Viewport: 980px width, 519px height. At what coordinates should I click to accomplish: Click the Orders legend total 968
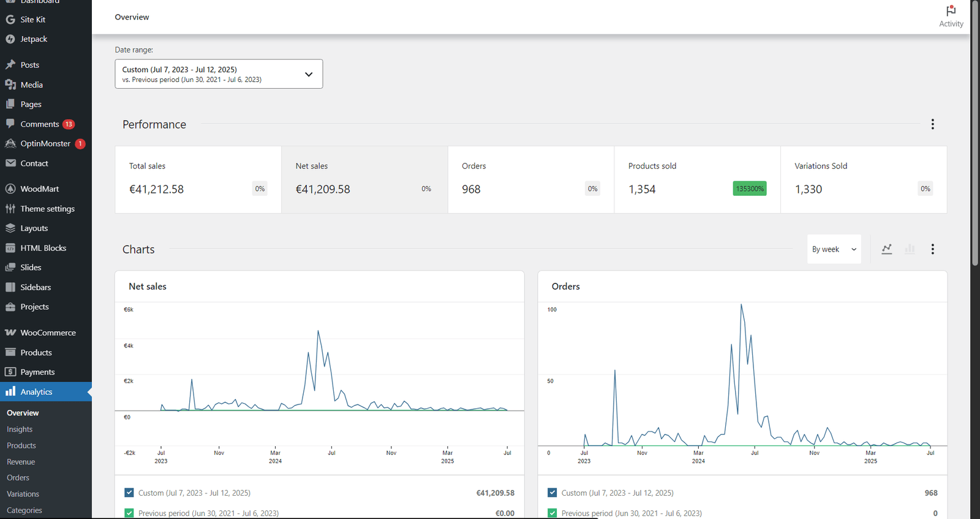pyautogui.click(x=931, y=493)
